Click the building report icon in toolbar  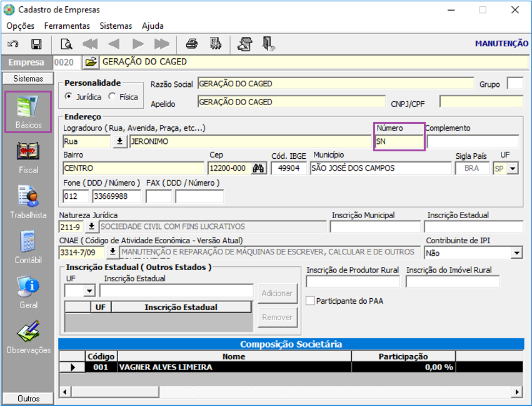pyautogui.click(x=216, y=44)
